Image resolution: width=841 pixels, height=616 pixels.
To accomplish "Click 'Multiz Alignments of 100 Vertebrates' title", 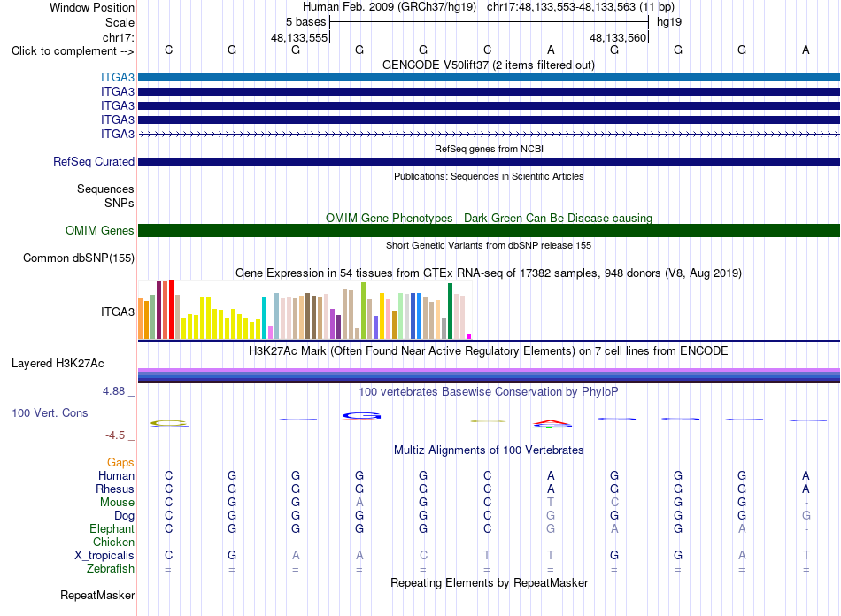I will point(489,450).
